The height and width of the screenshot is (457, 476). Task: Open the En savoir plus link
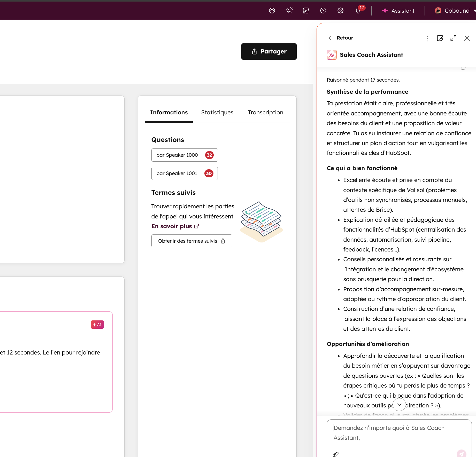point(172,226)
